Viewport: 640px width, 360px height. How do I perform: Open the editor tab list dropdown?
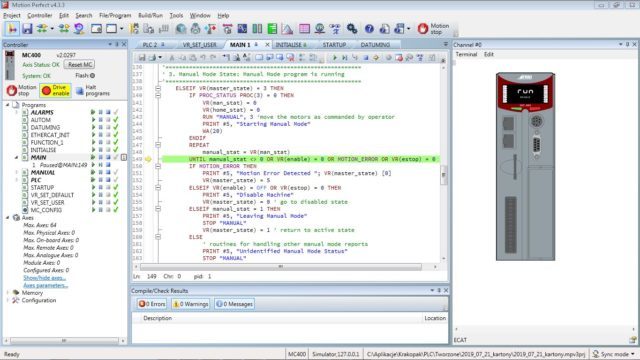(x=445, y=44)
